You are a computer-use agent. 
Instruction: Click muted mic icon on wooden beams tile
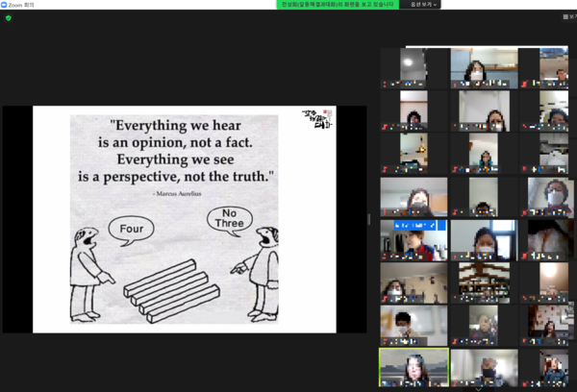[x=456, y=299]
